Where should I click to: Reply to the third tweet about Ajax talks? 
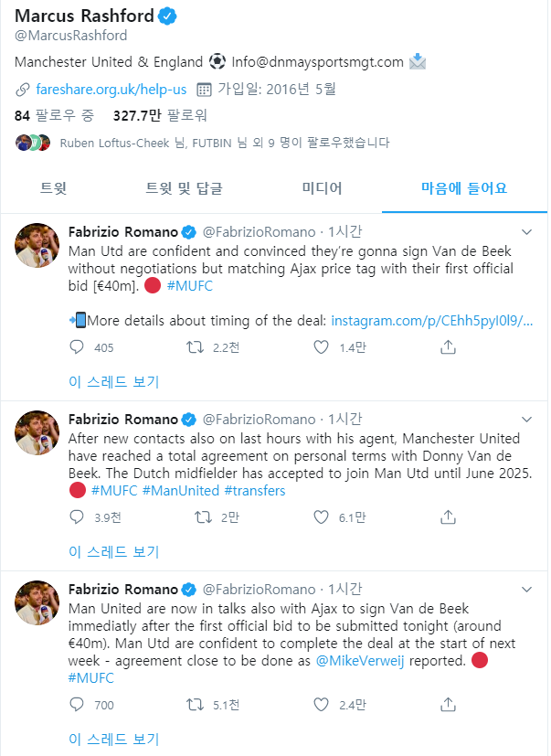pos(78,705)
